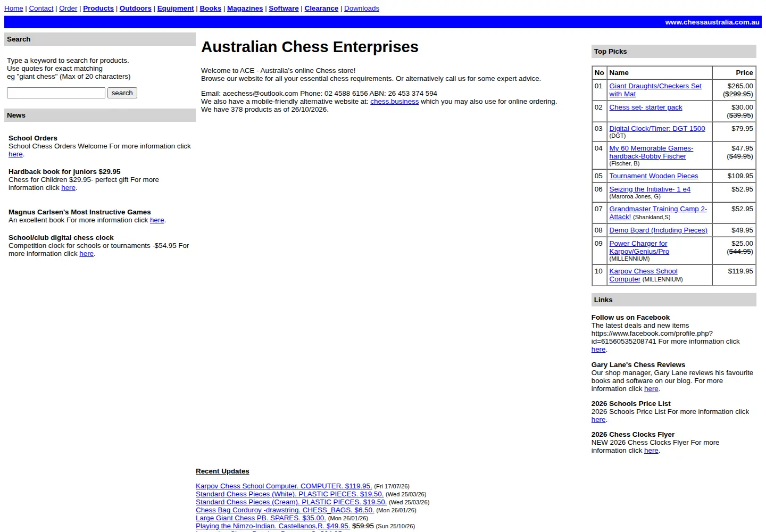View the Clearance items
This screenshot has height=532, width=766.
click(321, 9)
